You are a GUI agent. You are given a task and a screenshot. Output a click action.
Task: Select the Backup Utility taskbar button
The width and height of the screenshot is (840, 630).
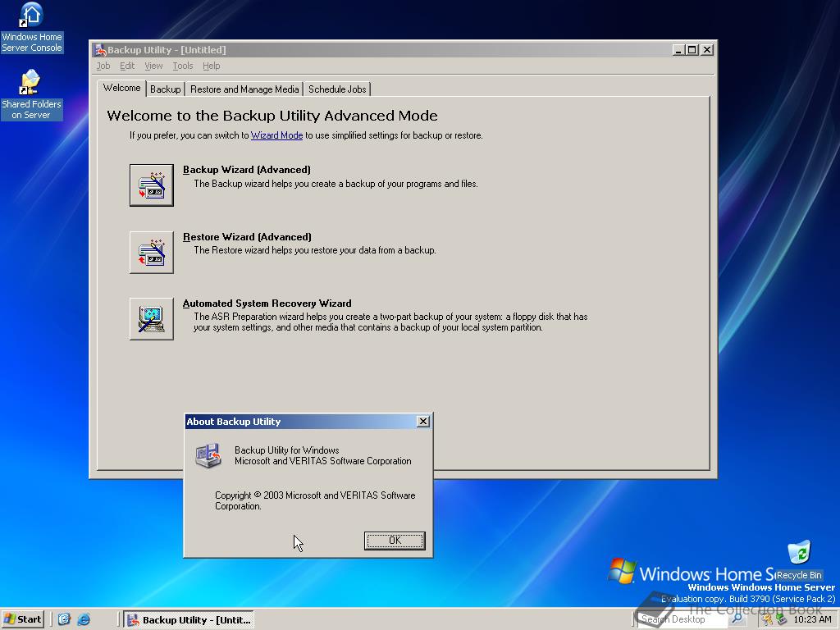189,620
